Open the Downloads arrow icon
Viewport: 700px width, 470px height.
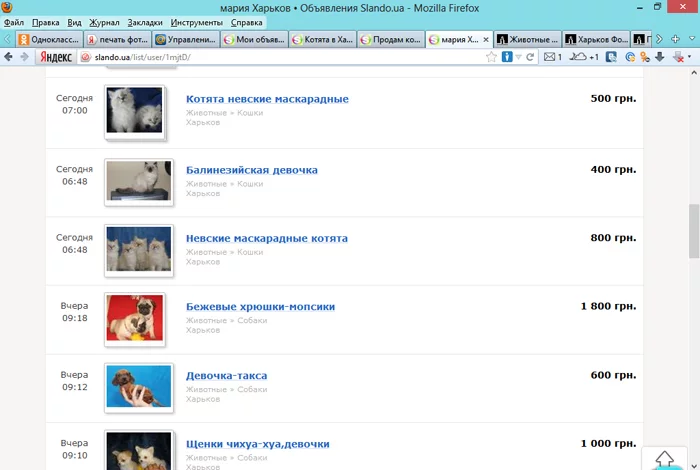tap(660, 57)
